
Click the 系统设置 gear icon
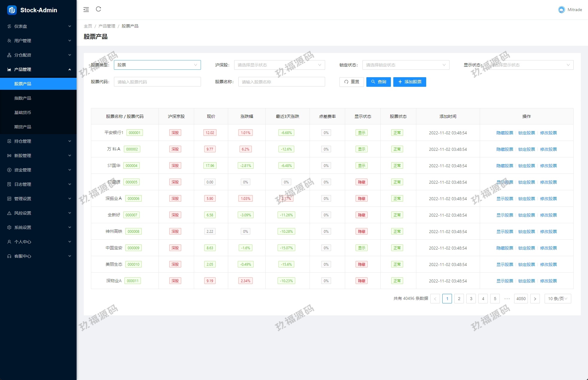(9, 227)
